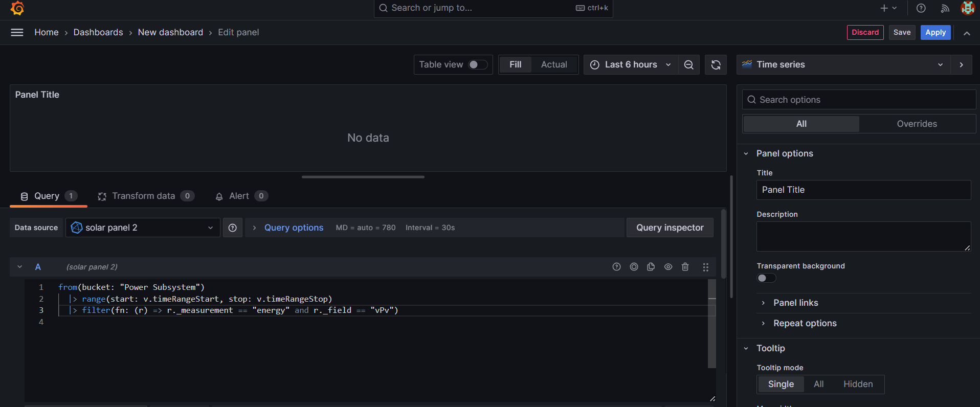The height and width of the screenshot is (407, 980).
Task: Click the Edit panel breadcrumb text
Action: pos(238,32)
